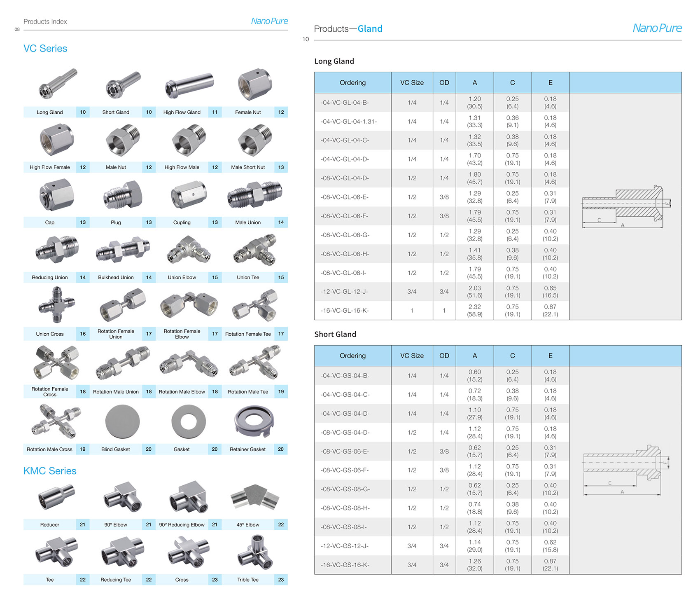Select the Female Nut fitting picture

click(x=254, y=84)
